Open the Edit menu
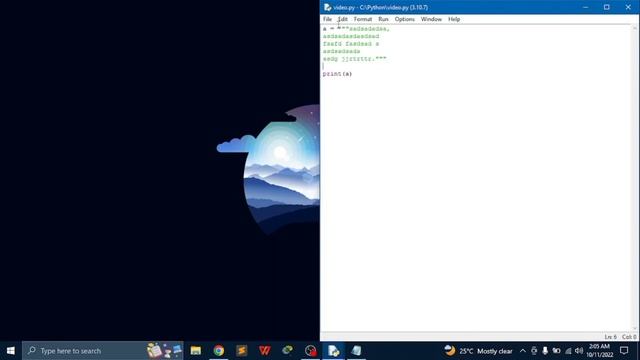 [x=342, y=19]
